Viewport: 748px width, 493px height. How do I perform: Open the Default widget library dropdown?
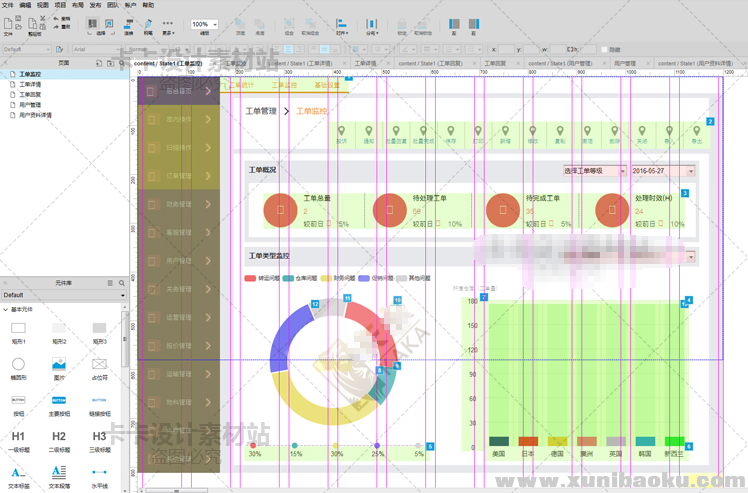[64, 295]
